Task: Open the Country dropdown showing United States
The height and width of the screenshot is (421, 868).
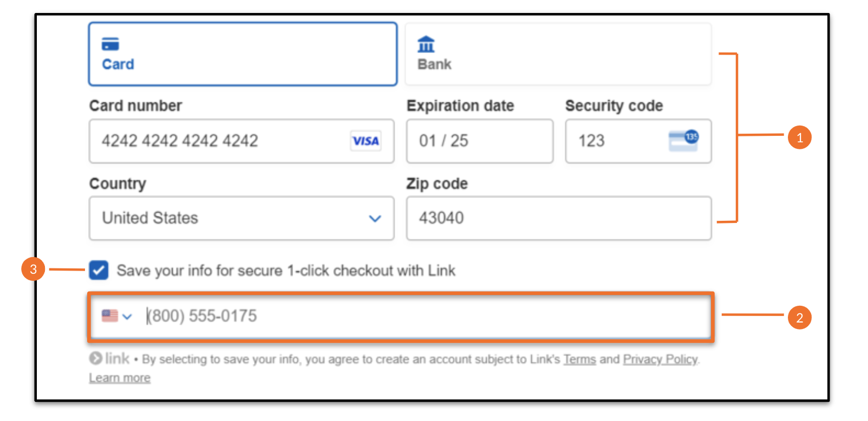Action: [x=242, y=218]
